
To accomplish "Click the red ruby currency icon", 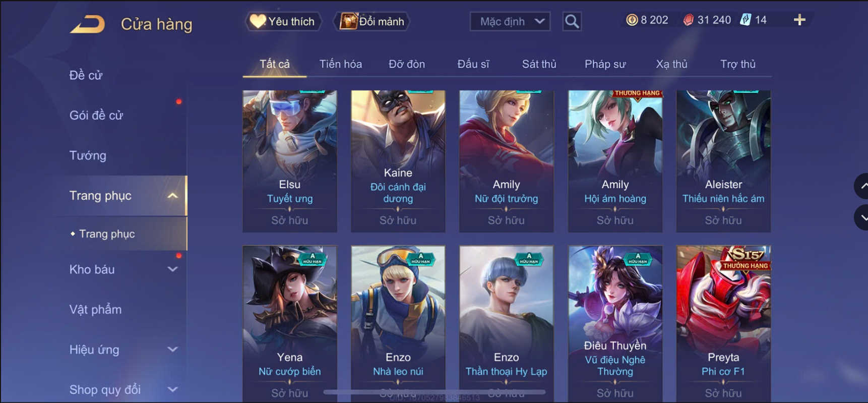I will (x=688, y=20).
